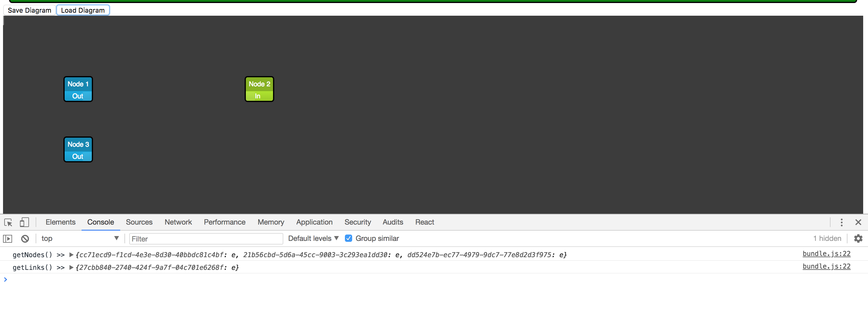Select the Node 3 title
This screenshot has width=868, height=323.
pyautogui.click(x=78, y=144)
